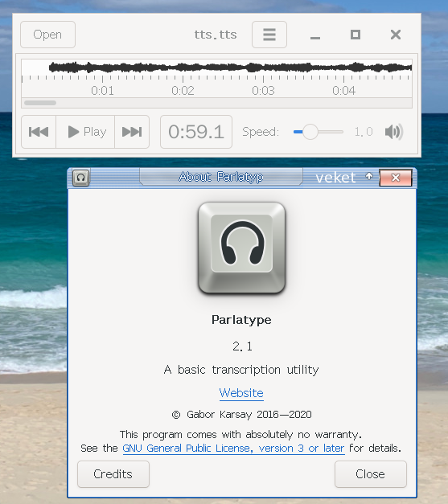Image resolution: width=448 pixels, height=504 pixels.
Task: Click the volume speaker icon
Action: point(394,132)
